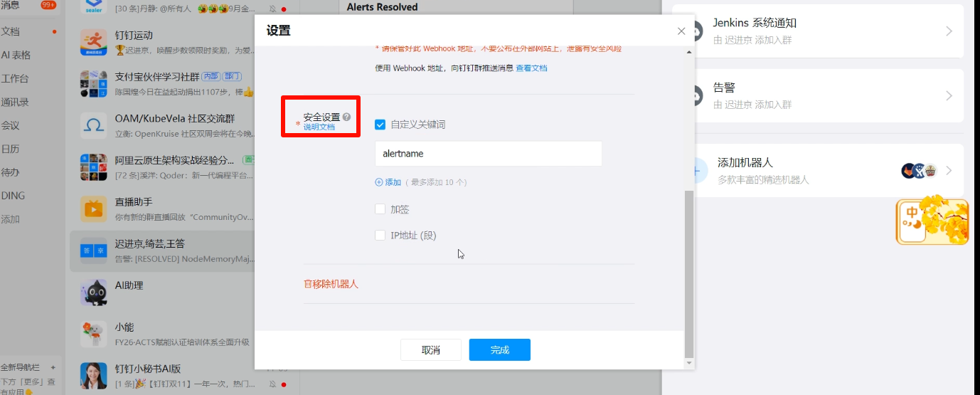Open the OAM/KubeVela 社区交流群 avatar

(94, 125)
